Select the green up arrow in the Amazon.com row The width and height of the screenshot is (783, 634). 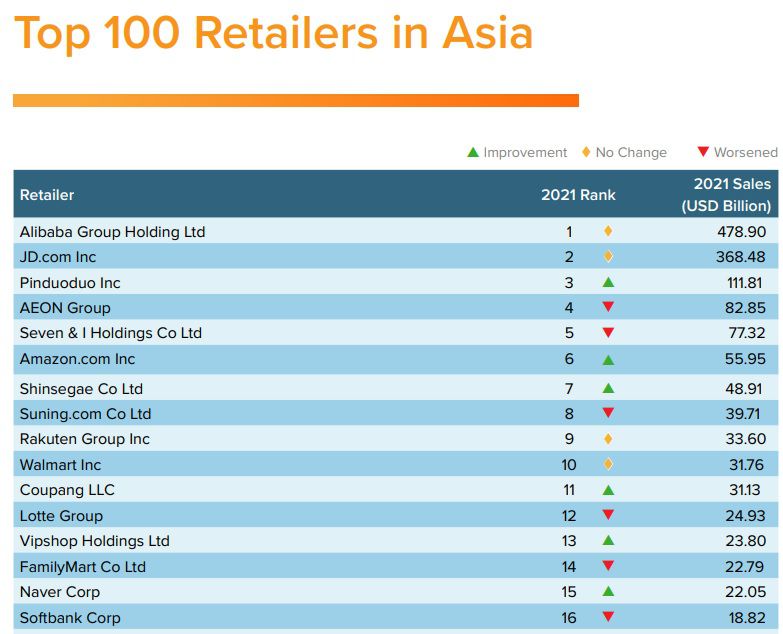pos(608,360)
